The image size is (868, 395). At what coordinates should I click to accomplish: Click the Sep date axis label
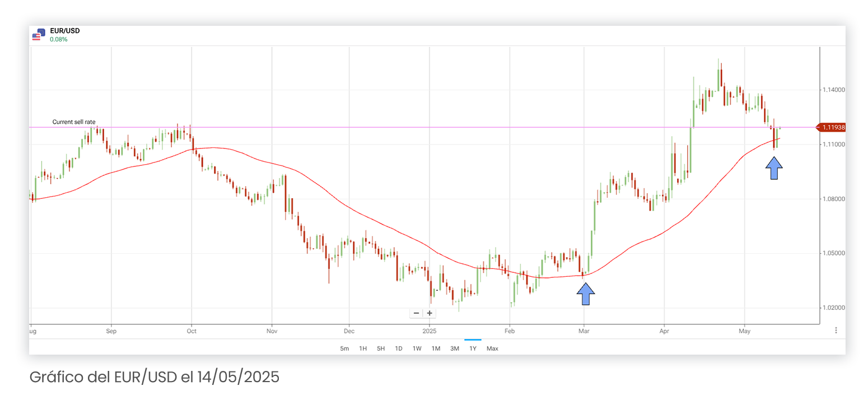(x=111, y=331)
